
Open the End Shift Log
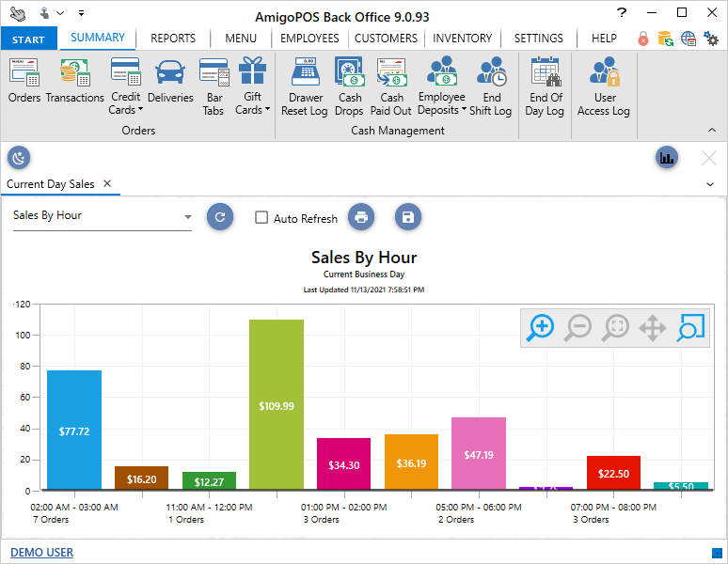tap(491, 86)
